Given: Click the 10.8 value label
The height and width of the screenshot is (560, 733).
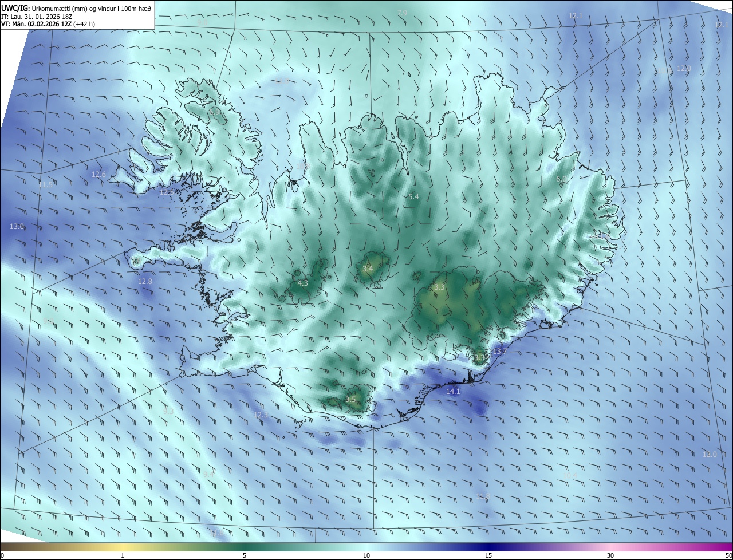Looking at the screenshot, I should (302, 166).
